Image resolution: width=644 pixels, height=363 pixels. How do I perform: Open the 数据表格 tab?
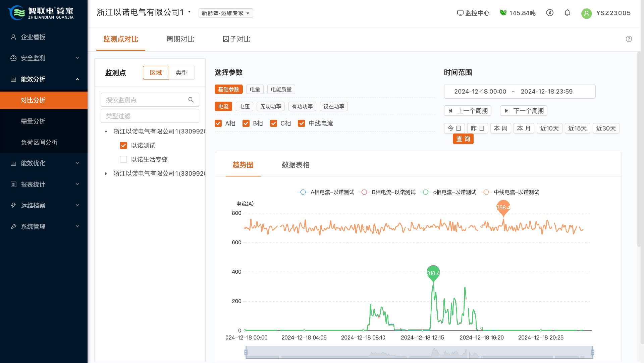click(x=296, y=165)
